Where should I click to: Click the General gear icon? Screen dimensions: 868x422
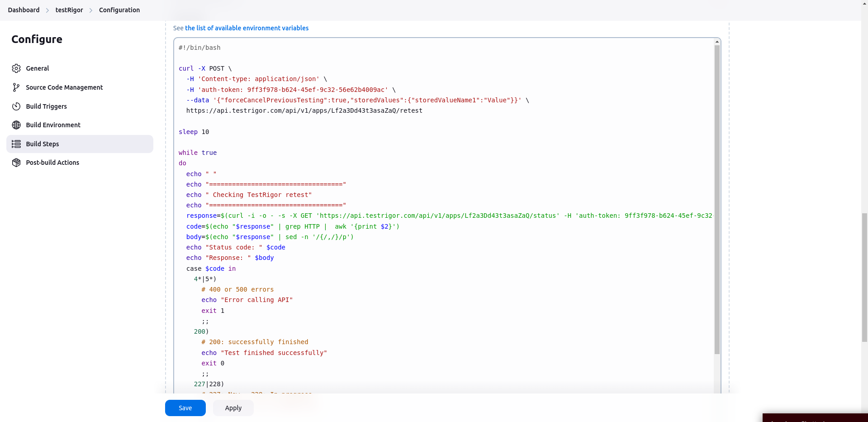pyautogui.click(x=16, y=68)
